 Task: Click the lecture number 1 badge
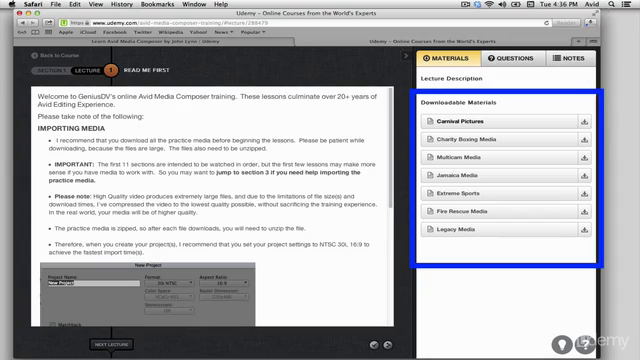click(x=111, y=70)
